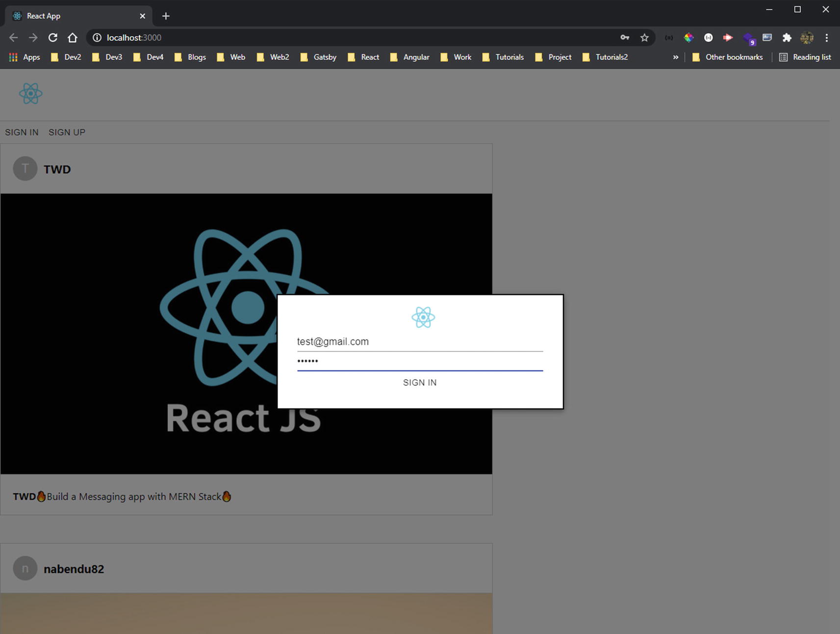This screenshot has width=840, height=634.
Task: Open the Reading list panel
Action: click(805, 57)
